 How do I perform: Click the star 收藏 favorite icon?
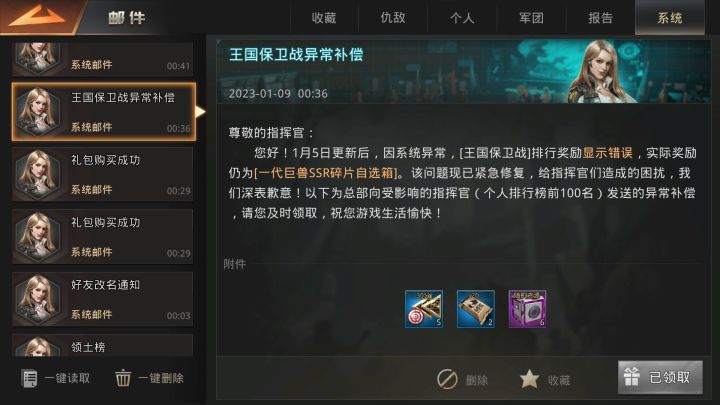click(529, 379)
